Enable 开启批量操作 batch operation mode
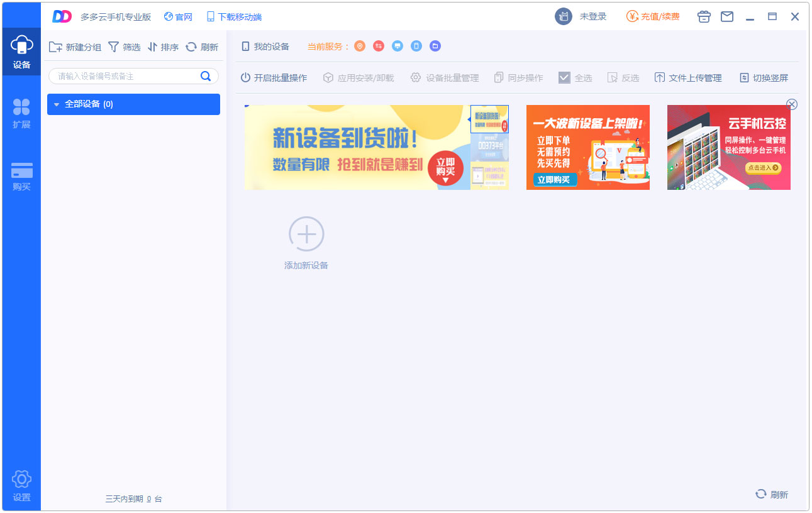This screenshot has height=513, width=812. pyautogui.click(x=274, y=77)
